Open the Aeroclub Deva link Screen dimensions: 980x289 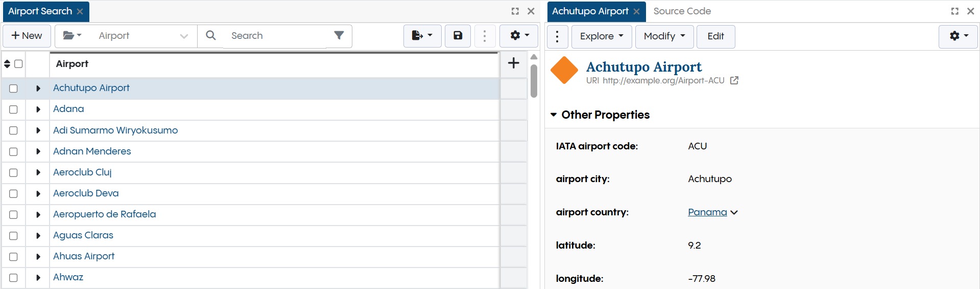pos(86,193)
